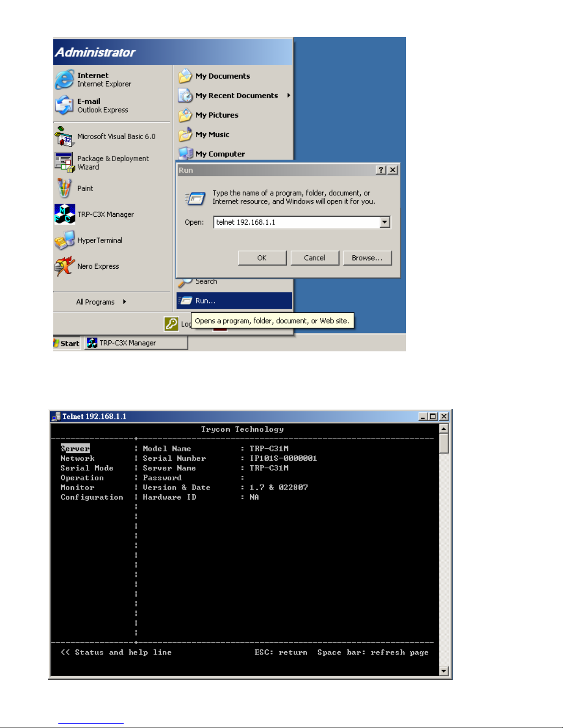Click the version value 1.7 & 022807
Image resolution: width=563 pixels, height=728 pixels.
click(x=279, y=487)
